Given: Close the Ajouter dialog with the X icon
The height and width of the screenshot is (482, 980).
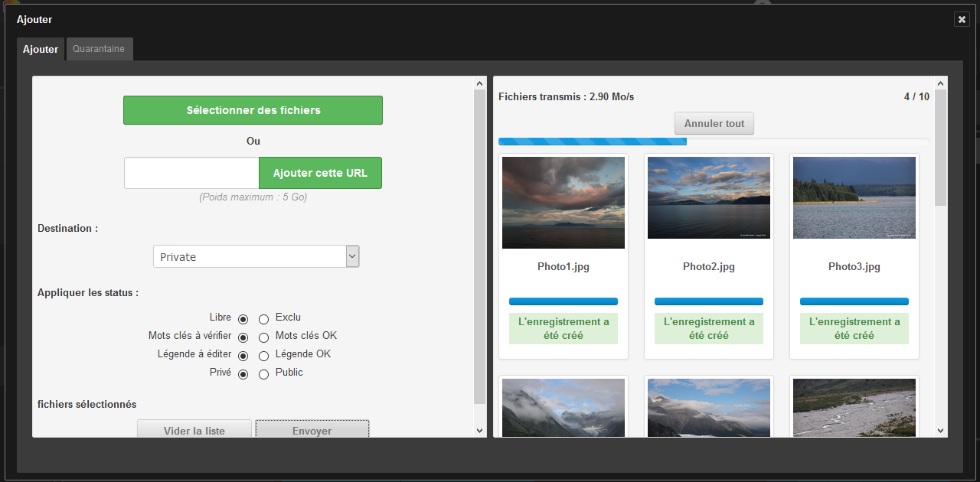Looking at the screenshot, I should click(962, 20).
